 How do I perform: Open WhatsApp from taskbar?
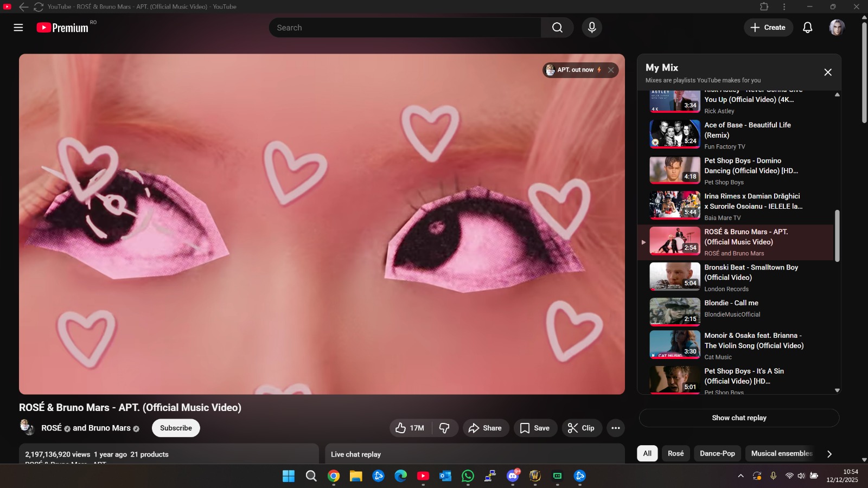pos(468,476)
